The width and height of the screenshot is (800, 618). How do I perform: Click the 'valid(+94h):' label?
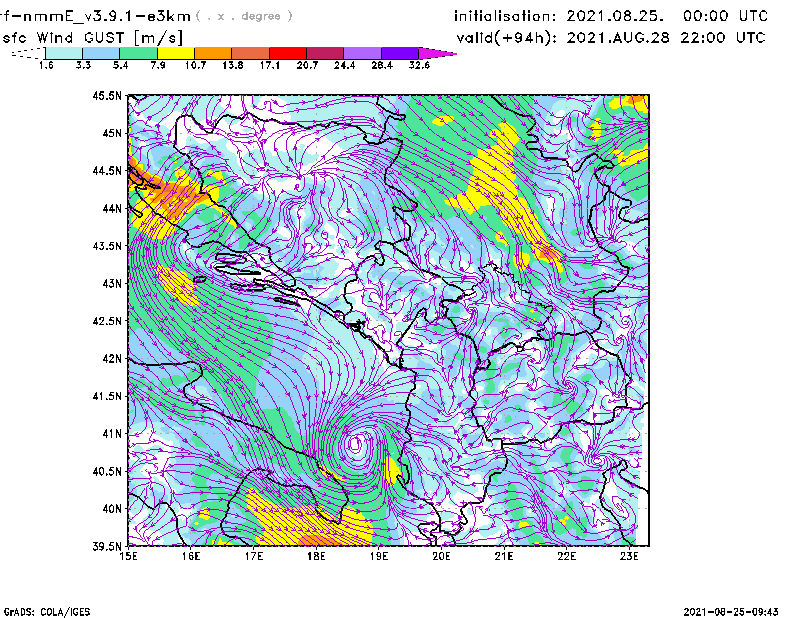point(507,38)
